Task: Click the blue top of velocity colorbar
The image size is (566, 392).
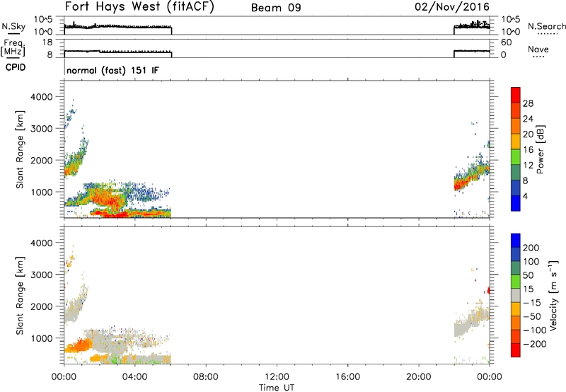Action: 516,241
